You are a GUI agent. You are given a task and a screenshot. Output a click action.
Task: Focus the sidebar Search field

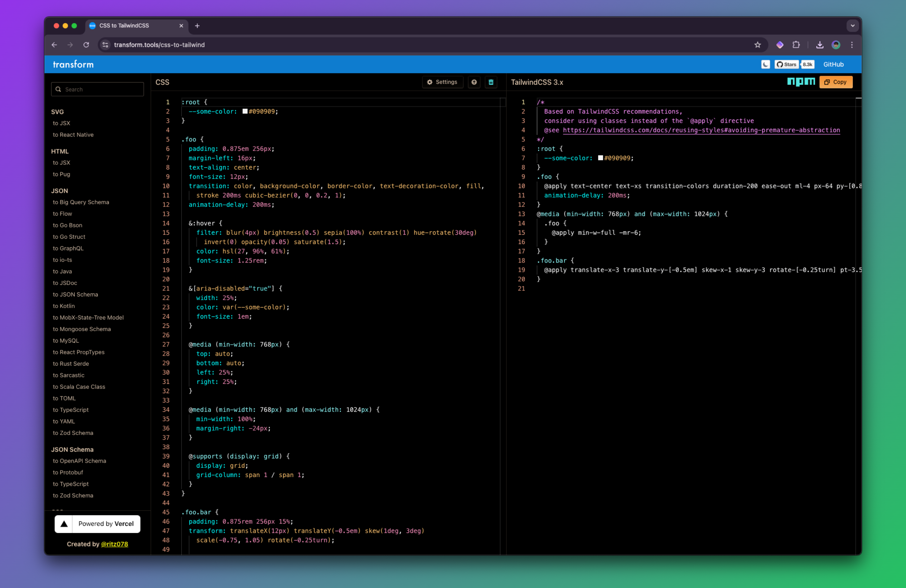[x=97, y=90]
